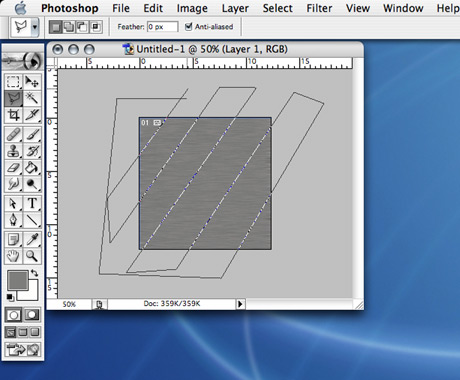The image size is (460, 380).
Task: Choose Intersect with selection mode
Action: tap(96, 27)
